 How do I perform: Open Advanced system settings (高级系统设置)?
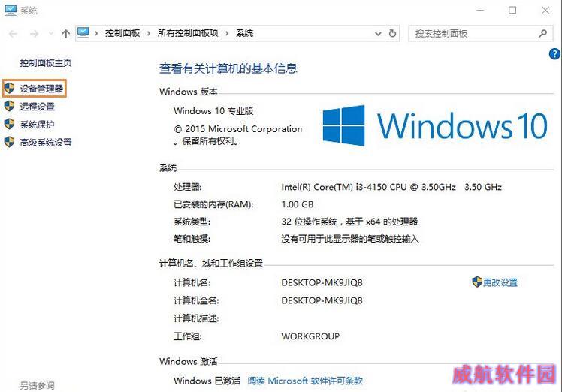click(x=46, y=142)
